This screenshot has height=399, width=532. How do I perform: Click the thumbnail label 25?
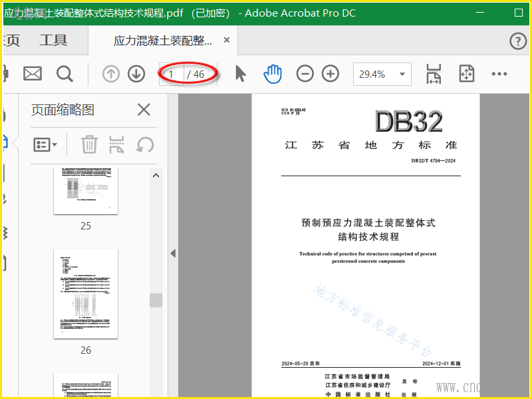(86, 226)
